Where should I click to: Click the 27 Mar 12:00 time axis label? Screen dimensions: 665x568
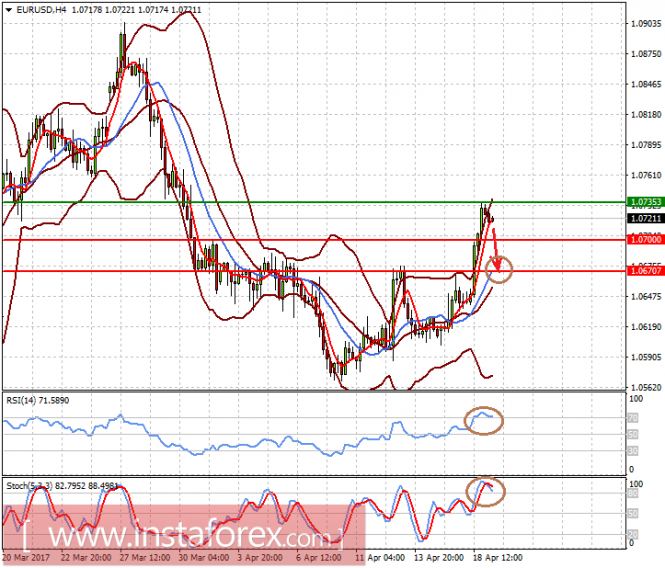tap(145, 557)
